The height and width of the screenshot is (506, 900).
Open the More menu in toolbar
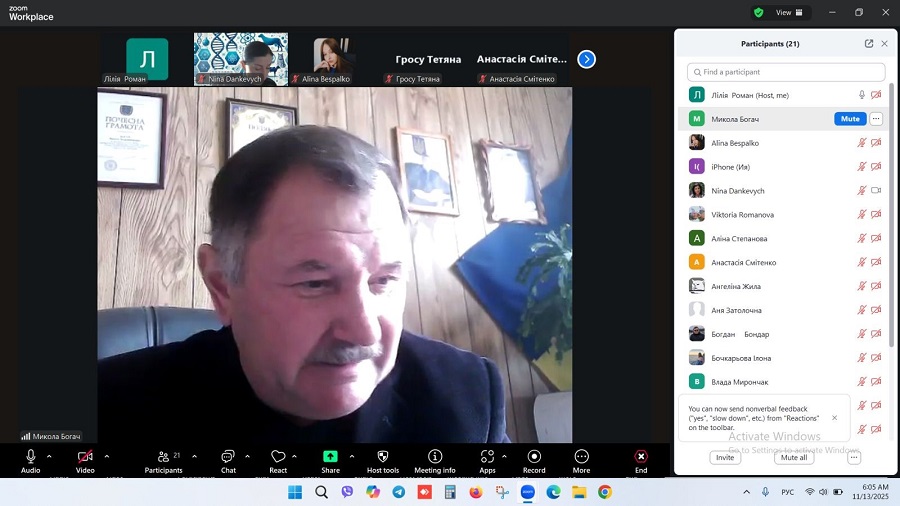pyautogui.click(x=581, y=457)
